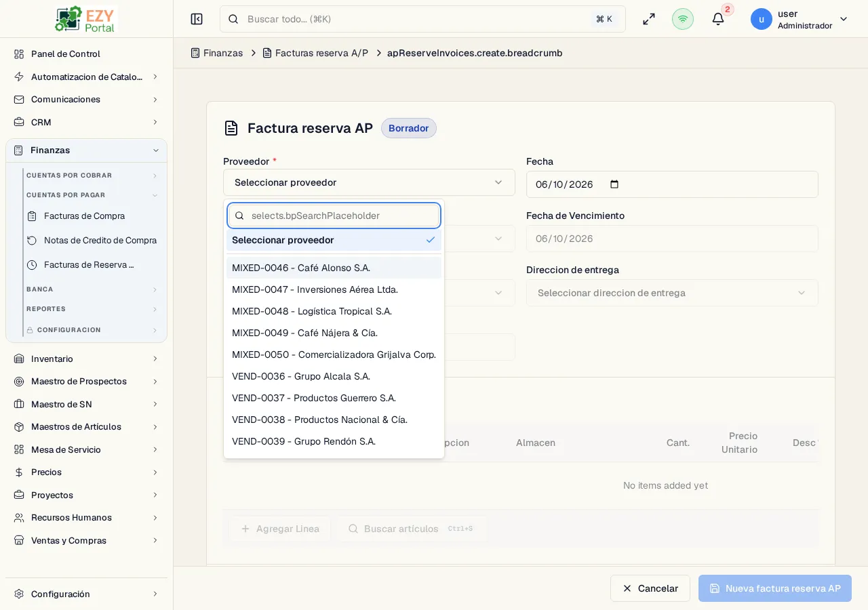Click the Ventas y Compras cart icon

coord(19,540)
